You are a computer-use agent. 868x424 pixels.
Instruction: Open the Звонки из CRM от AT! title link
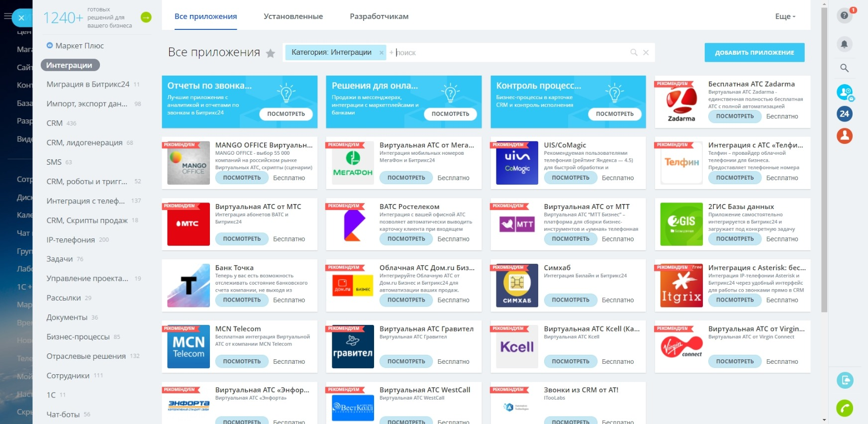pyautogui.click(x=581, y=390)
